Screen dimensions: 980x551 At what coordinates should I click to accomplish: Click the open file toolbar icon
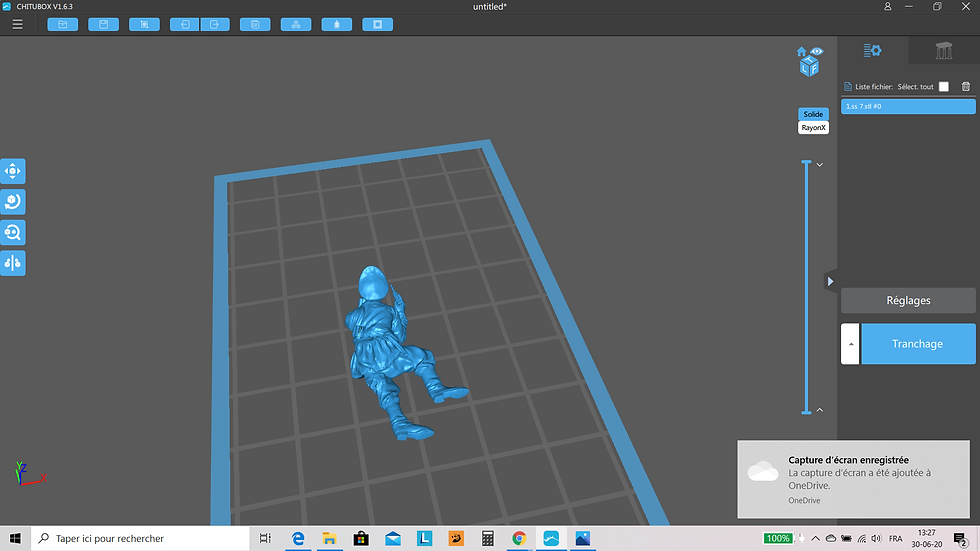point(62,24)
